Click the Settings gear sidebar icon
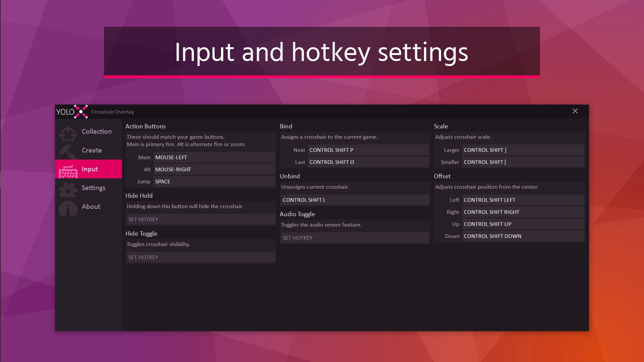The height and width of the screenshot is (362, 644). coord(68,189)
